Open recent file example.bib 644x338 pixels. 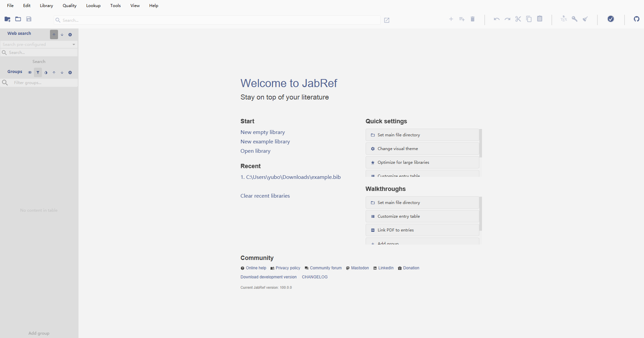click(x=290, y=177)
